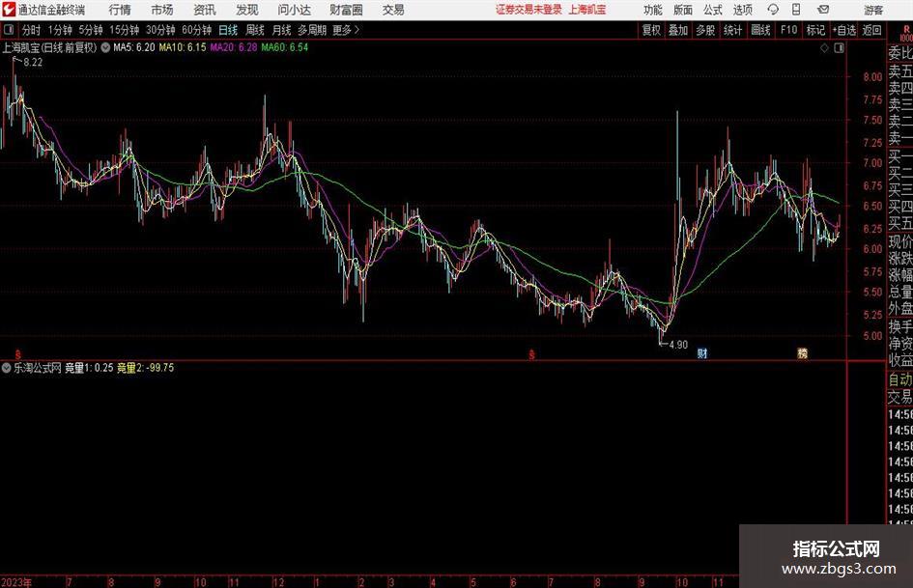Open the 选项 menu

[x=742, y=10]
